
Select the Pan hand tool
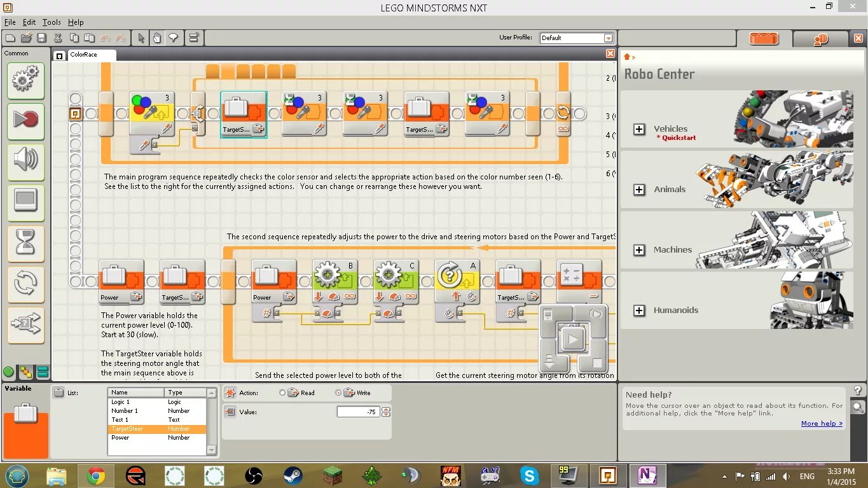point(156,38)
